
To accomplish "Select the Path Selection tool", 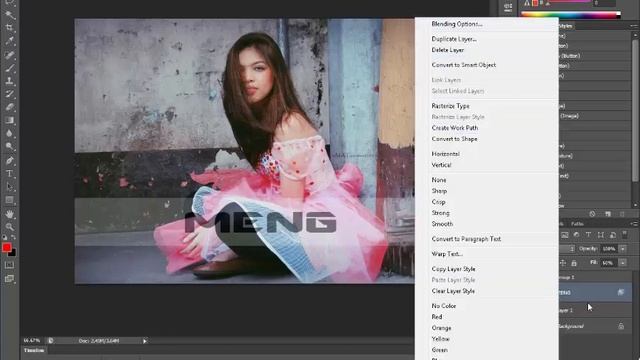I will (x=9, y=187).
